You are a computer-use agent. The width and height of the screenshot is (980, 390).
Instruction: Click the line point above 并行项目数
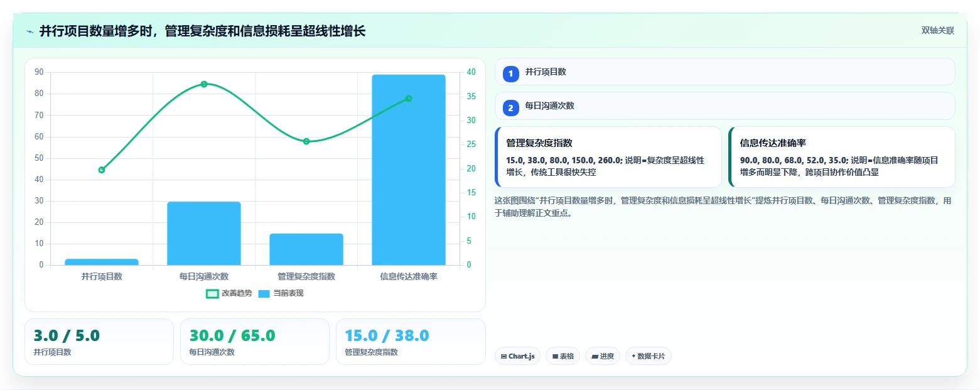[x=102, y=170]
